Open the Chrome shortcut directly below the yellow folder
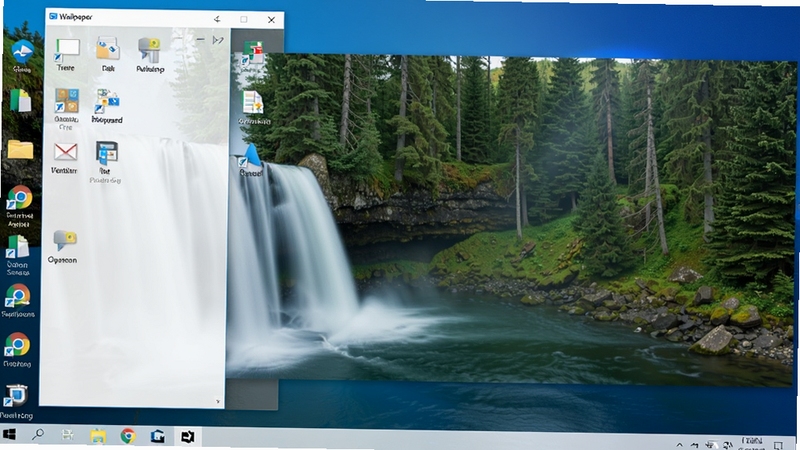The width and height of the screenshot is (800, 450). click(x=19, y=198)
